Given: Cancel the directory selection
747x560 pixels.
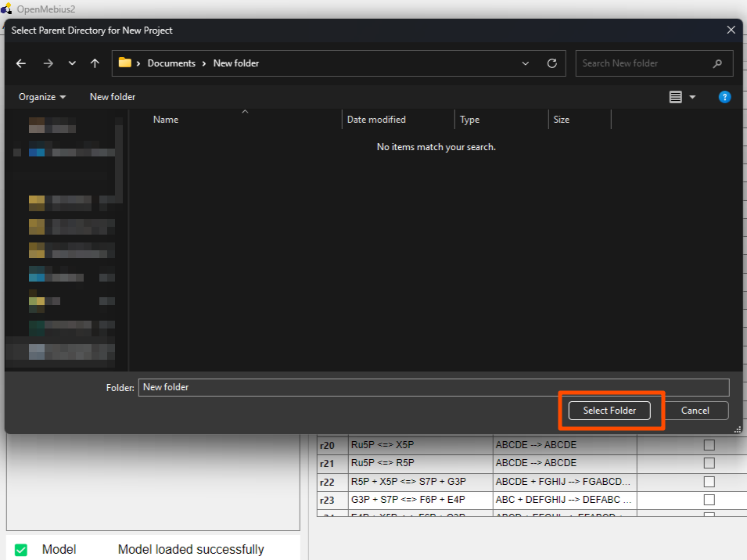Looking at the screenshot, I should [x=695, y=410].
